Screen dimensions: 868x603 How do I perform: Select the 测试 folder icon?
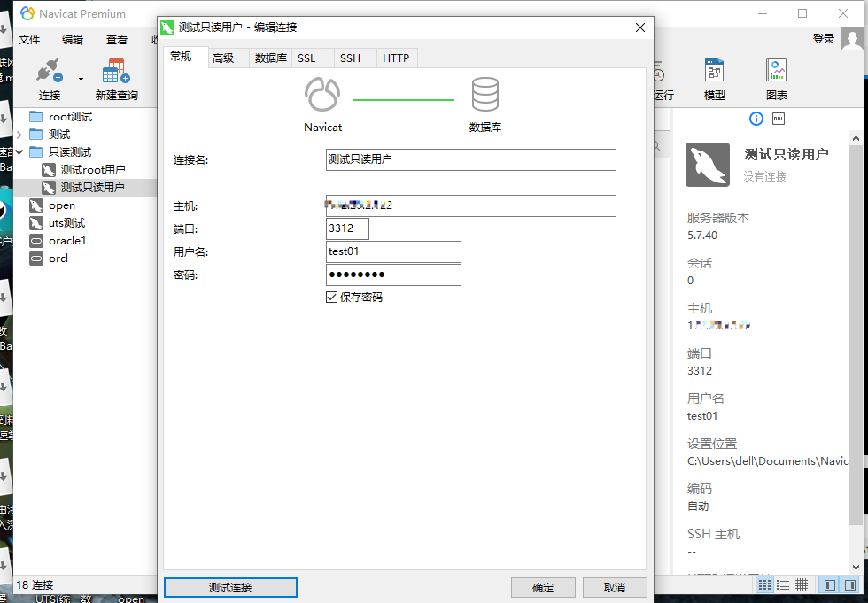point(36,135)
